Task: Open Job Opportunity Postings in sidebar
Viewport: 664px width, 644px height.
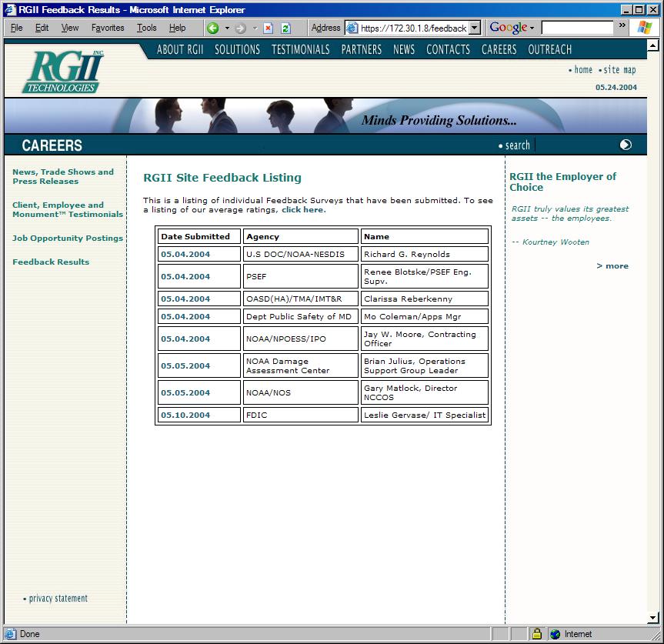Action: [68, 239]
